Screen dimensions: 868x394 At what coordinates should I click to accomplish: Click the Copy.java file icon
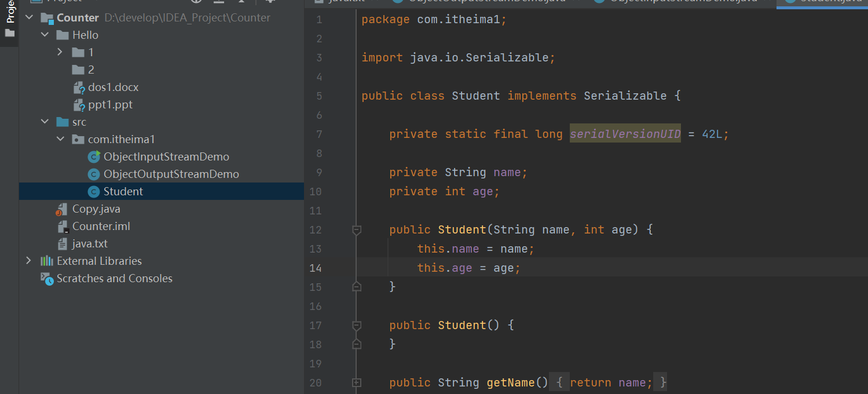[62, 209]
